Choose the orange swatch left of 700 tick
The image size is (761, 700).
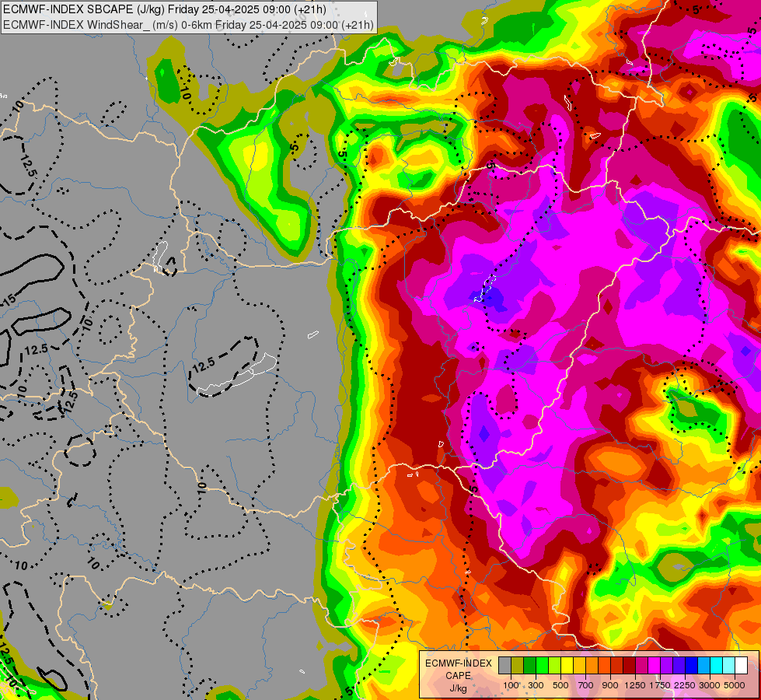[592, 665]
